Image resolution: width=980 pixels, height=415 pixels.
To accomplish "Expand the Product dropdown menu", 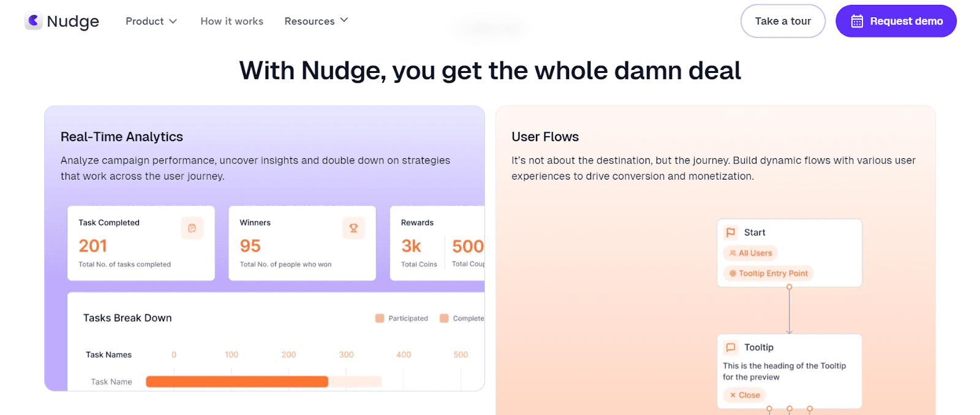I will pyautogui.click(x=151, y=21).
